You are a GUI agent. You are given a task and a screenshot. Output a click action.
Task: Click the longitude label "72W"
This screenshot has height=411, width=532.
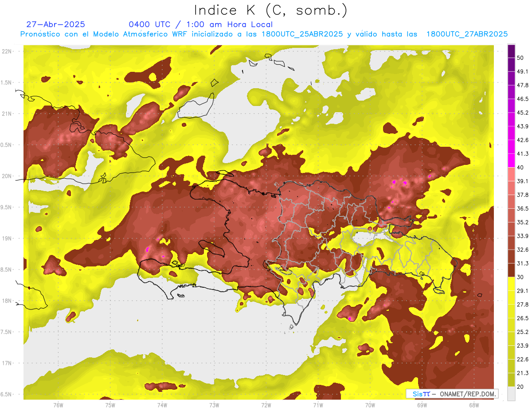click(x=266, y=405)
